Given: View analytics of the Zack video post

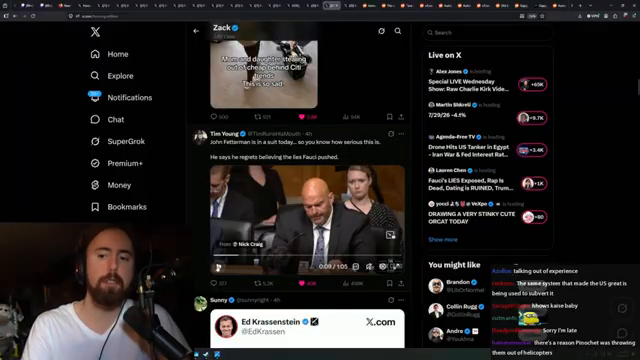Looking at the screenshot, I should click(x=351, y=117).
